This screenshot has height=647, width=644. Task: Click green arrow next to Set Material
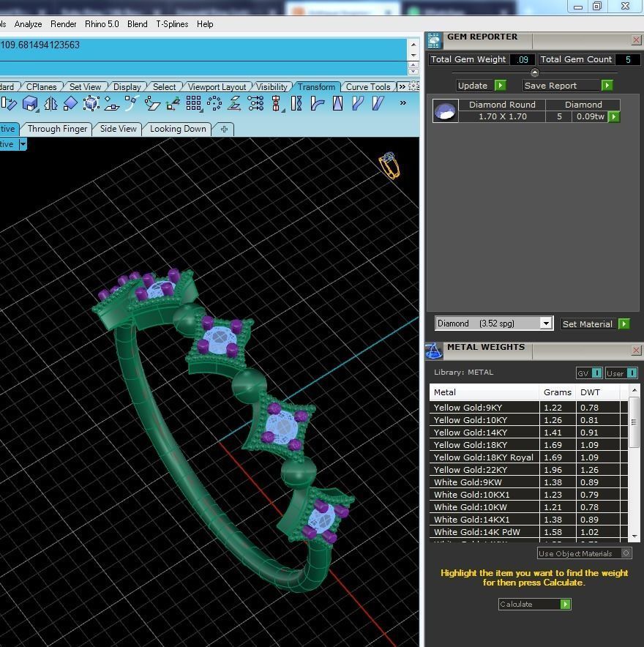(624, 324)
